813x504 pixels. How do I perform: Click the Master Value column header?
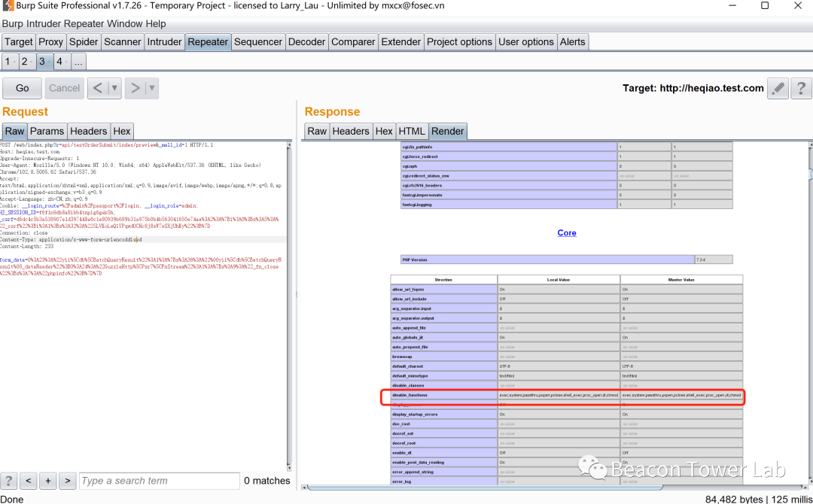pos(681,280)
